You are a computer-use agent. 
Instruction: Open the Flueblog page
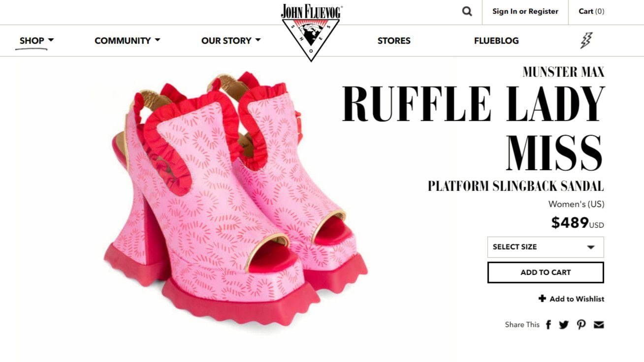(x=496, y=41)
